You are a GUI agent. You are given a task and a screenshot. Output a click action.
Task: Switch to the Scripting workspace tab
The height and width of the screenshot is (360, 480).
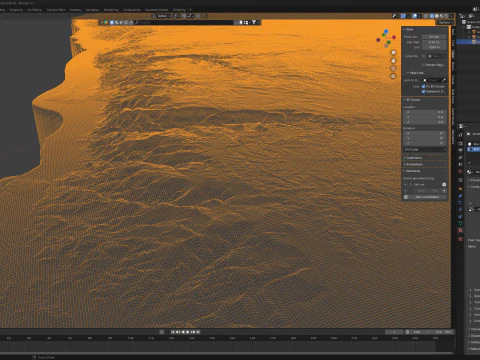(x=179, y=10)
